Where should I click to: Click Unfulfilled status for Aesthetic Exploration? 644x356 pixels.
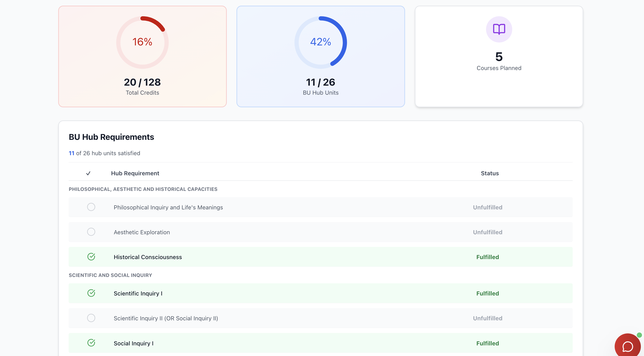[x=487, y=232]
